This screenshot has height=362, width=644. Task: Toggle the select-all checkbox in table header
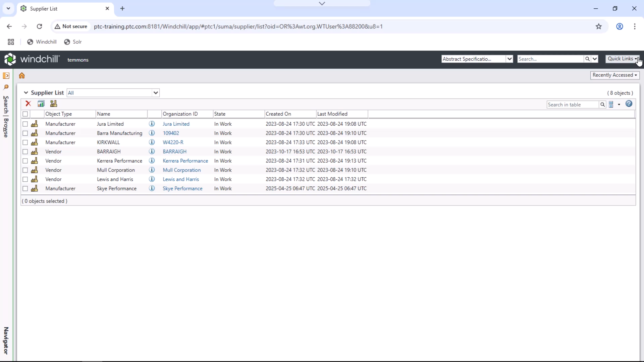[x=25, y=114]
